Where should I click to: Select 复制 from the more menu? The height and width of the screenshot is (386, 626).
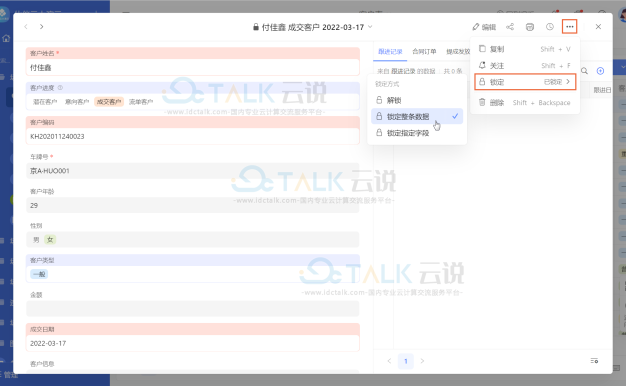click(x=525, y=49)
